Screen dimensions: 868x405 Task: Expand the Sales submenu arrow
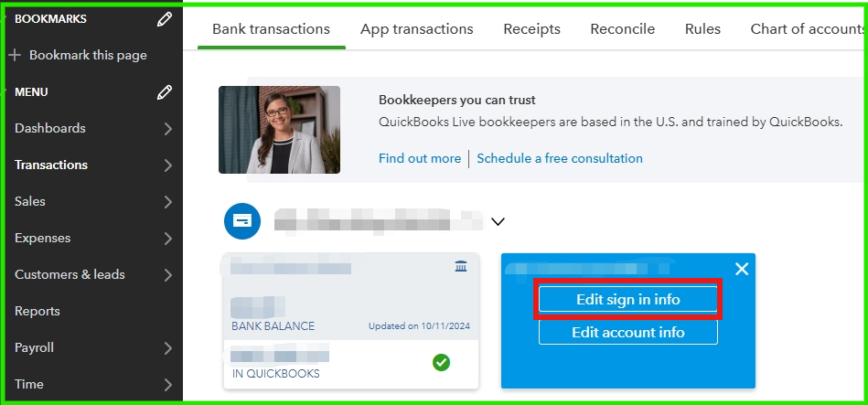(x=168, y=202)
